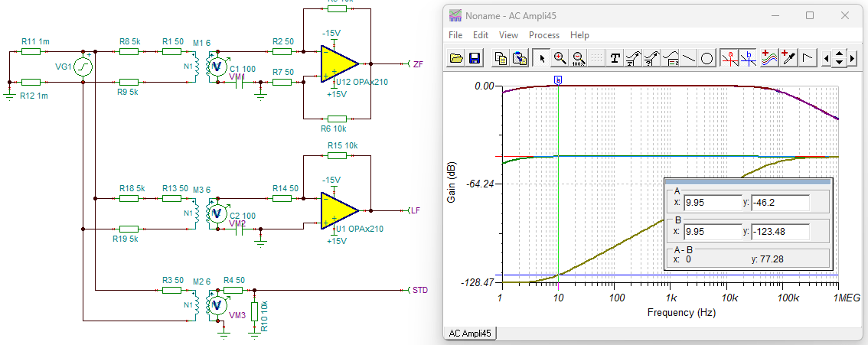Click cursor B y field showing -123.48
This screenshot has width=868, height=345.
[x=780, y=231]
